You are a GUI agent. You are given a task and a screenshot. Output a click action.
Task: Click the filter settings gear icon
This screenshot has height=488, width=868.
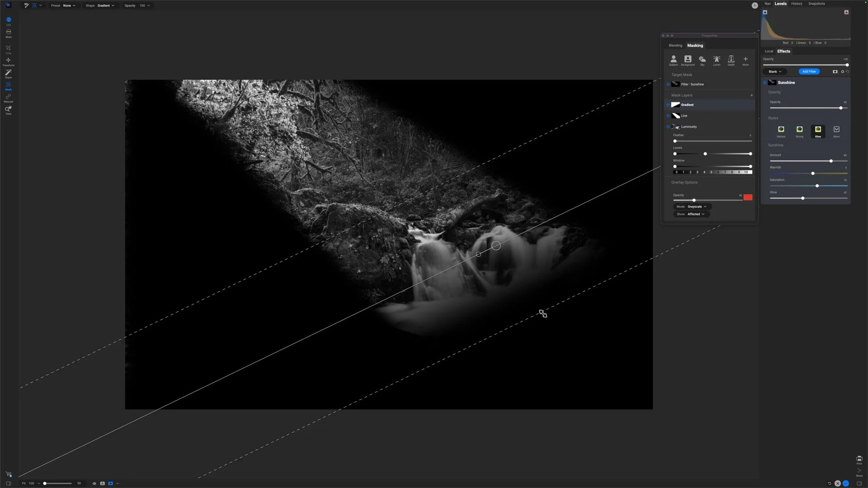click(842, 71)
